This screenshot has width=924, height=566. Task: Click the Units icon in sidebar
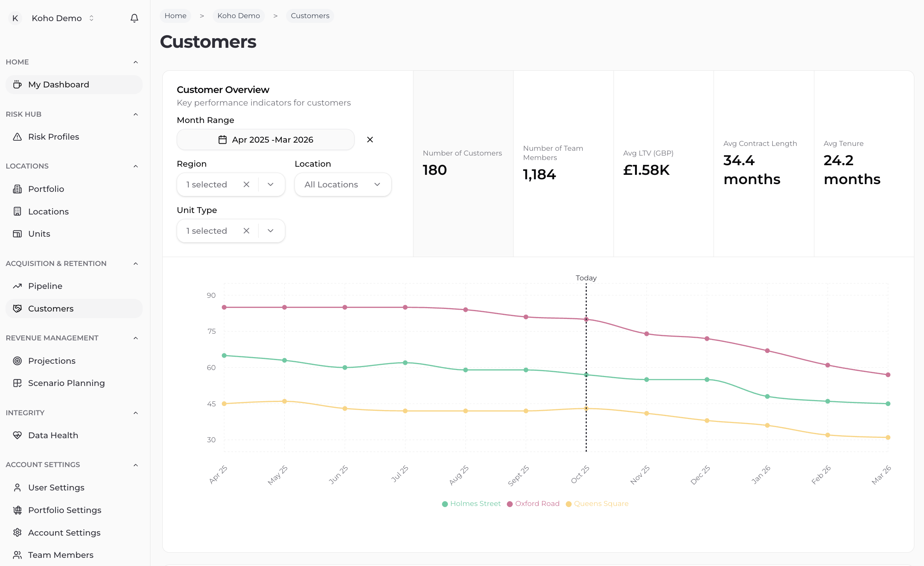(x=17, y=234)
